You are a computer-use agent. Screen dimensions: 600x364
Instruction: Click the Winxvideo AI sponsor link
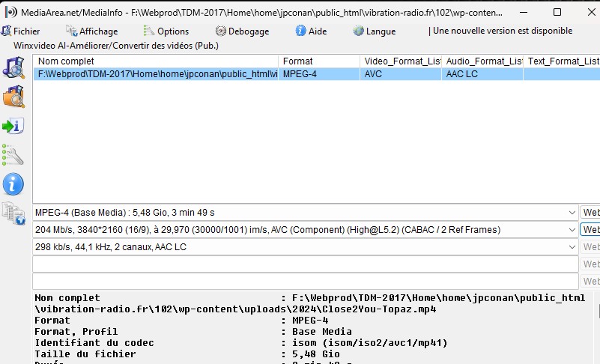point(116,46)
